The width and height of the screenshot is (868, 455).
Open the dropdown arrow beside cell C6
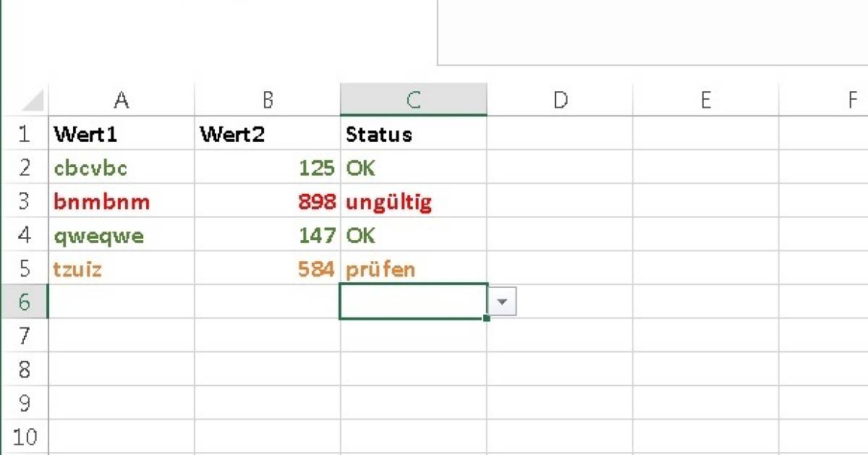tap(504, 302)
